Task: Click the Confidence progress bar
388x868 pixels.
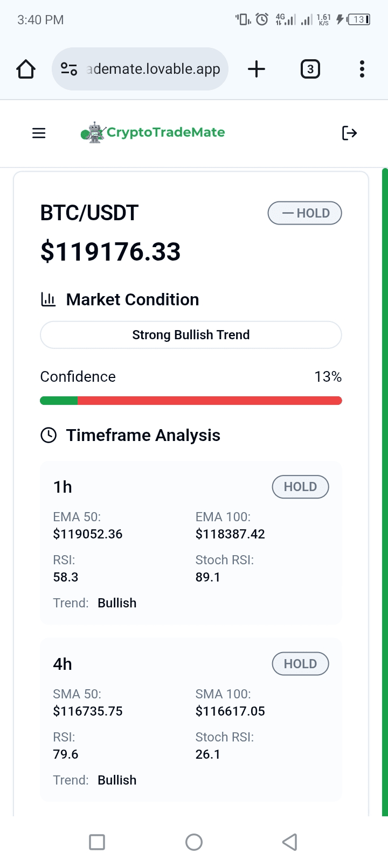Action: click(191, 401)
